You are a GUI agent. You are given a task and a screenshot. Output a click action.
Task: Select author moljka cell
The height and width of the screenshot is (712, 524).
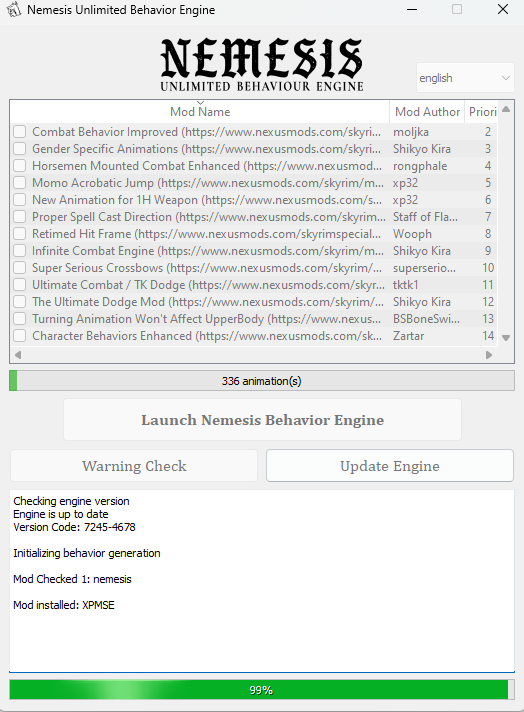(410, 132)
